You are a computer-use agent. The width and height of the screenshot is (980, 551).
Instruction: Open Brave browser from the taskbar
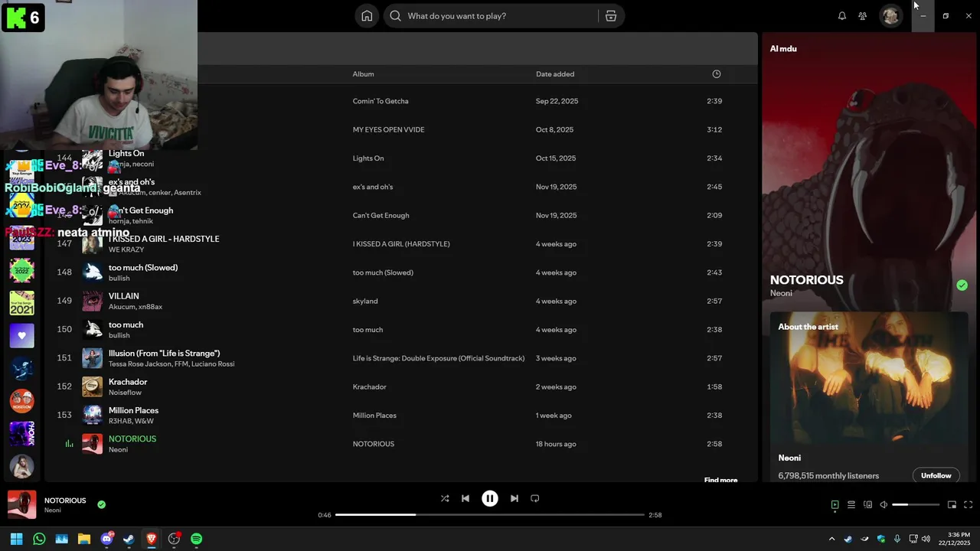[152, 539]
